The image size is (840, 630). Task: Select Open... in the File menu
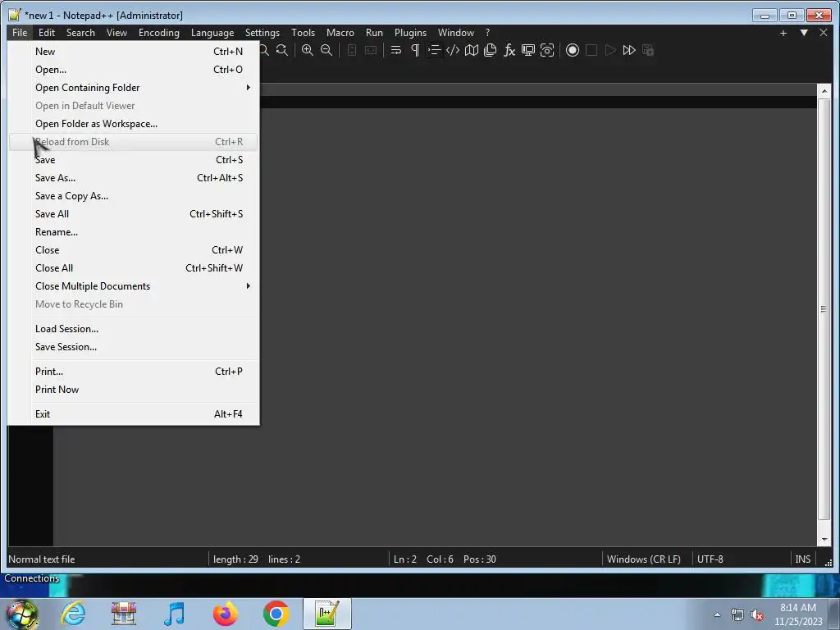tap(134, 70)
